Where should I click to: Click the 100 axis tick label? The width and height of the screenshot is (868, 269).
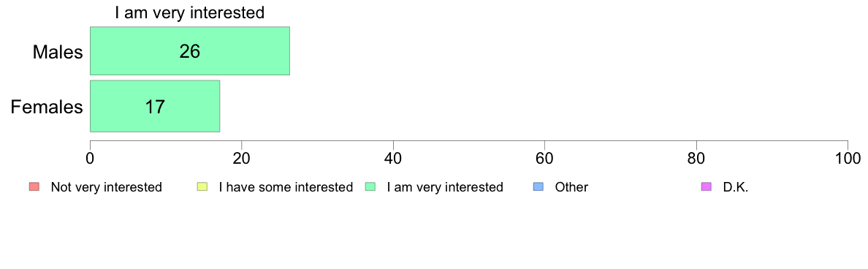coord(848,159)
